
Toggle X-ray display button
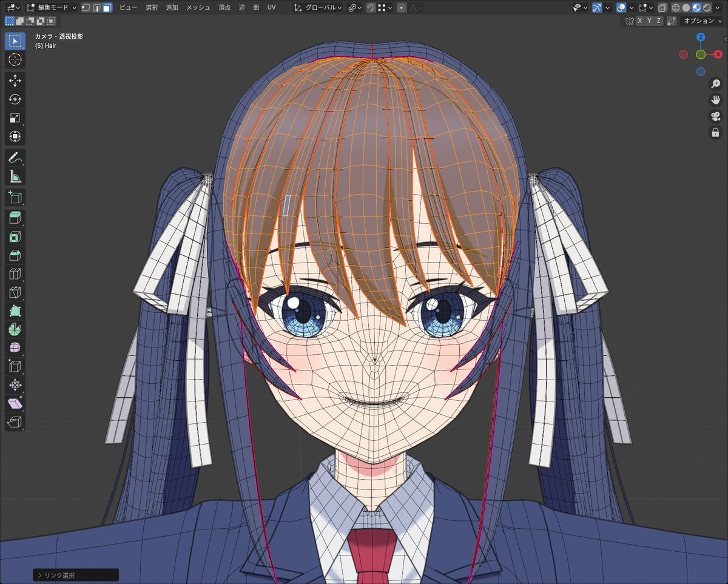662,8
